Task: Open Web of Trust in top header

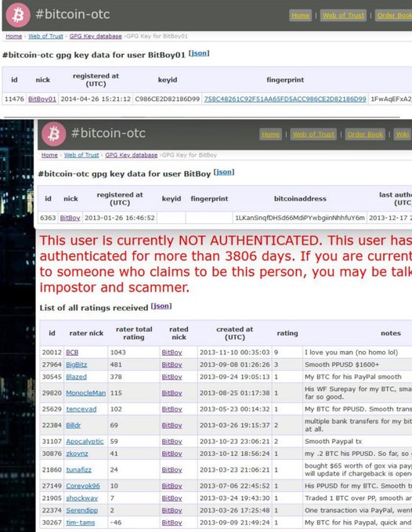Action: [343, 15]
